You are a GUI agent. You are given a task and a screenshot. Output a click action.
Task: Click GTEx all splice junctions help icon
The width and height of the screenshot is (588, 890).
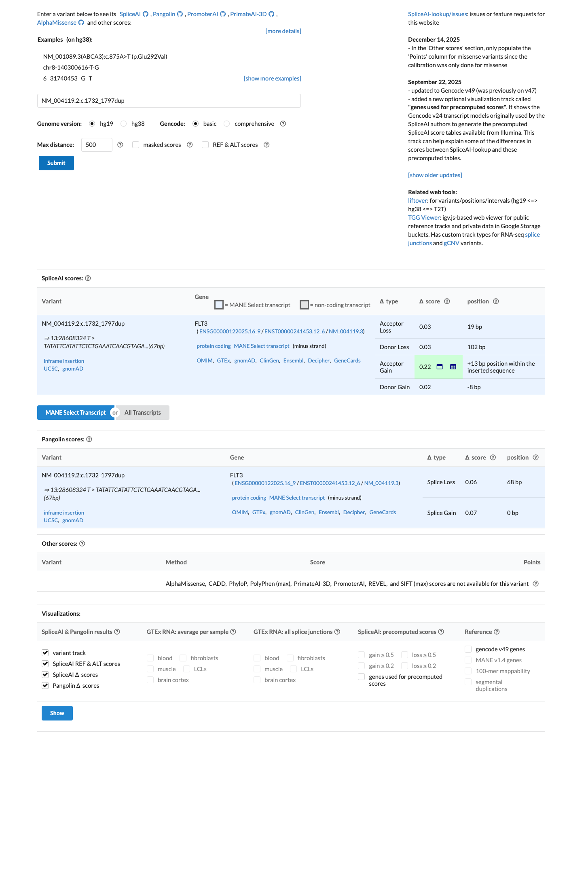tap(337, 632)
